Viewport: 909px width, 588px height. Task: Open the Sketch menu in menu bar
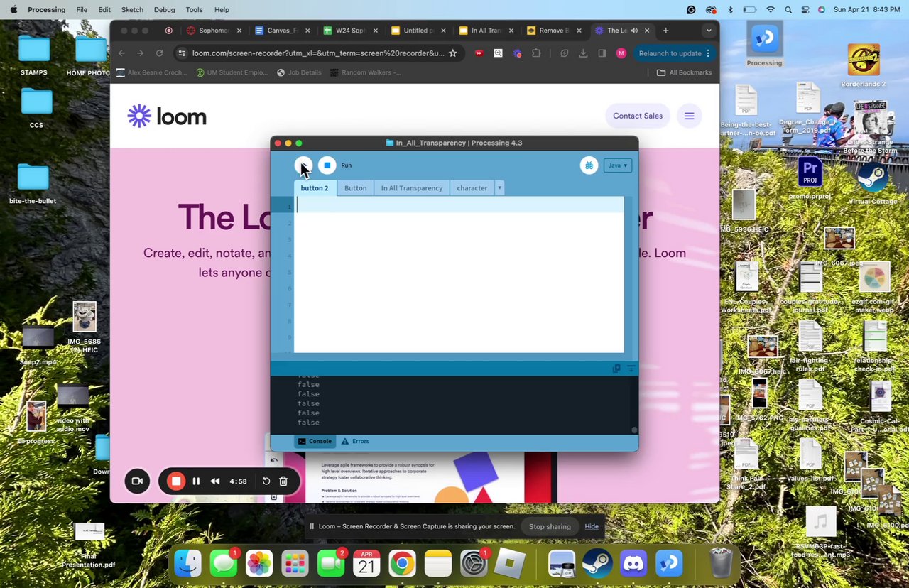pos(132,10)
